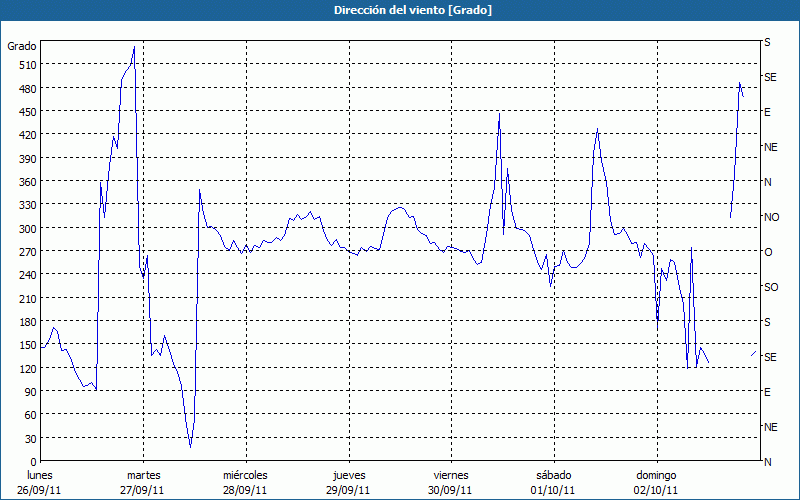
Task: Choose the "miércoles 28/09/11" date label
Action: [245, 482]
